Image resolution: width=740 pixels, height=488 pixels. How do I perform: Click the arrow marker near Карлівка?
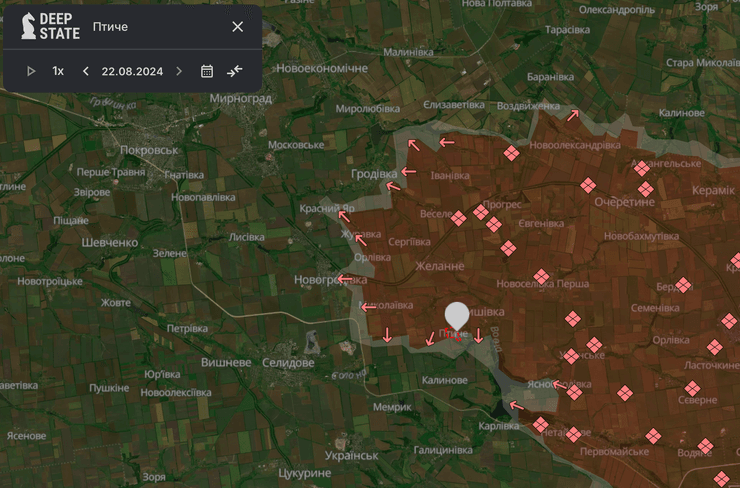click(x=515, y=406)
